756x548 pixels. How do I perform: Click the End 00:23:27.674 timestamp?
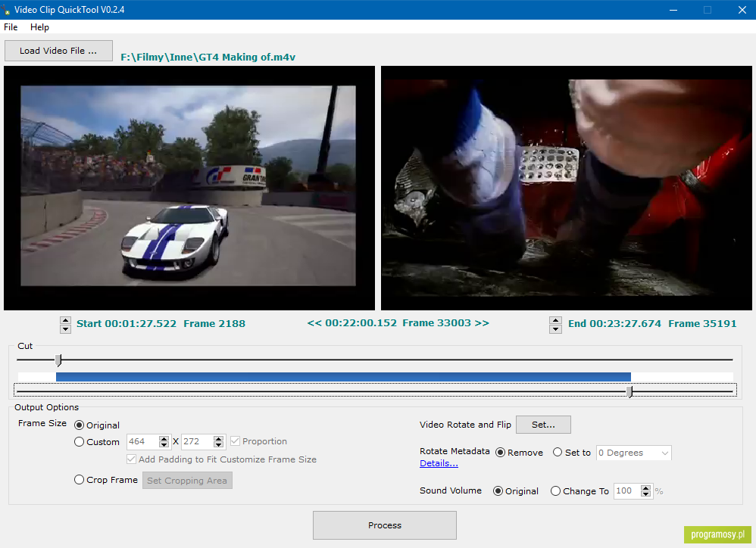pyautogui.click(x=614, y=324)
